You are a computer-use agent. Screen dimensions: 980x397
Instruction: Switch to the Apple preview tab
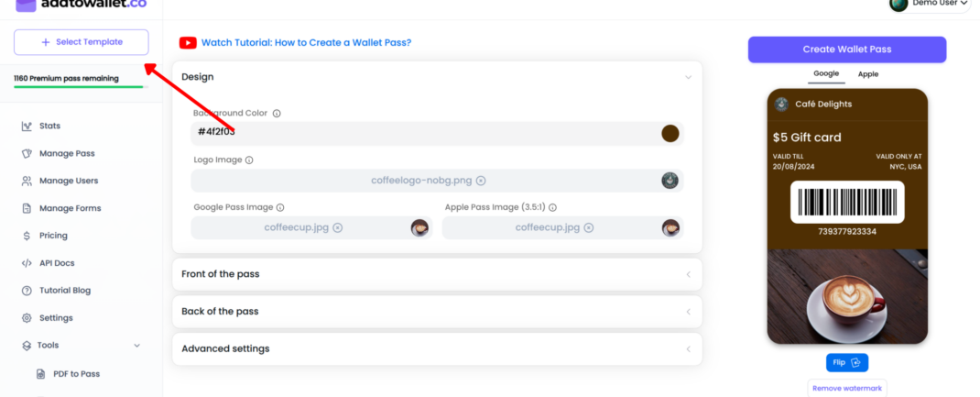click(x=867, y=74)
